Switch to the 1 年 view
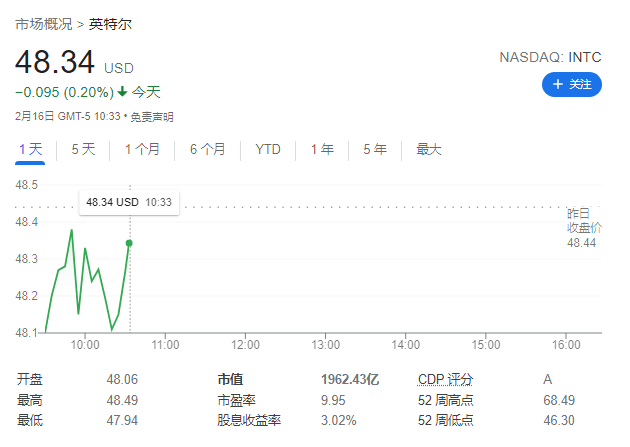Image resolution: width=630 pixels, height=447 pixels. coord(322,149)
